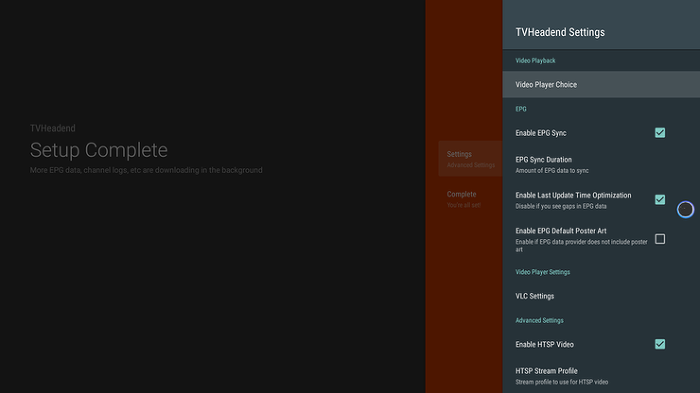Click the Setup Complete heading
The width and height of the screenshot is (700, 393).
click(x=99, y=150)
